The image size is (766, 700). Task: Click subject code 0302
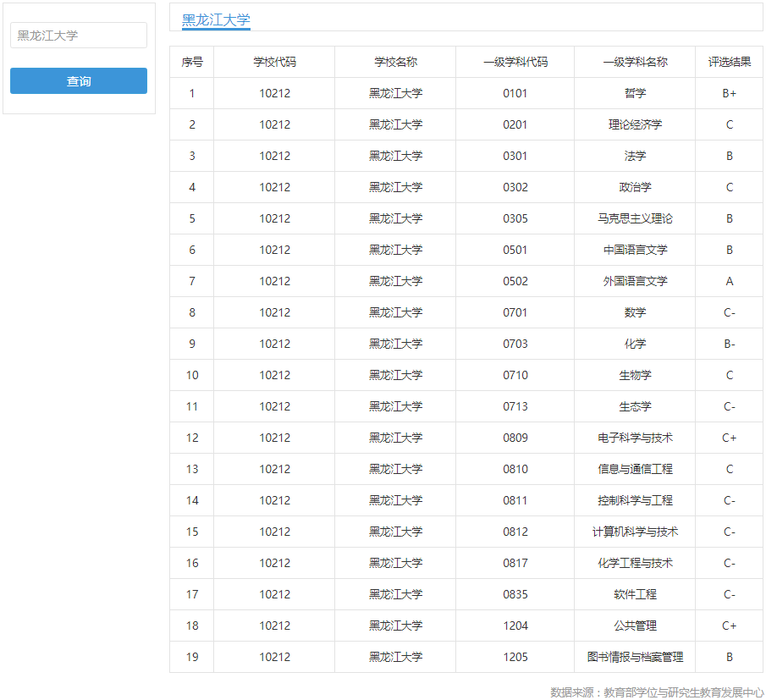click(x=515, y=187)
